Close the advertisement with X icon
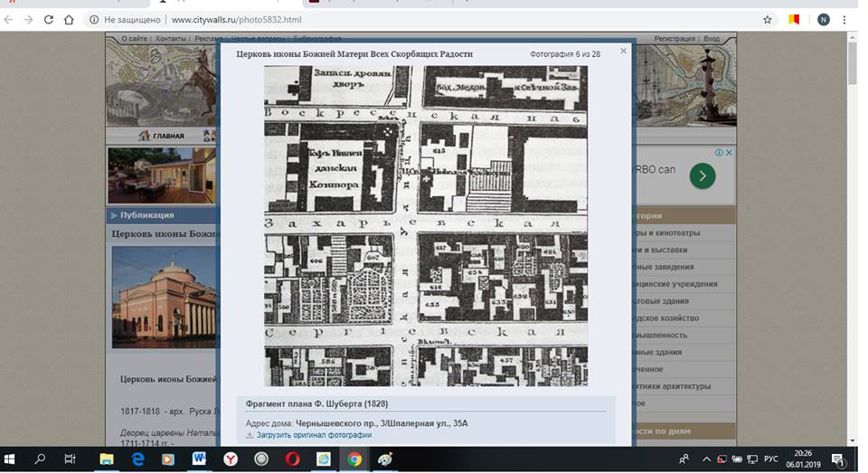The height and width of the screenshot is (473, 868). click(729, 152)
